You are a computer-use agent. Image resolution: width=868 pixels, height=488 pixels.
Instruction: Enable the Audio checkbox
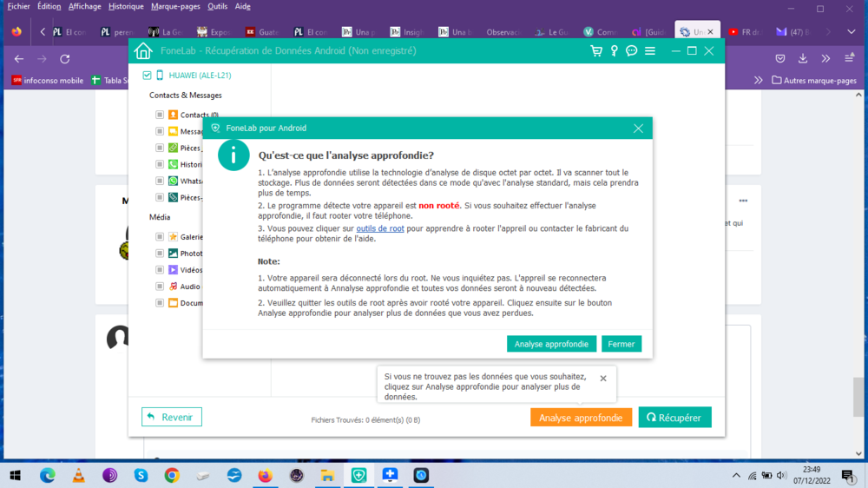(x=160, y=287)
